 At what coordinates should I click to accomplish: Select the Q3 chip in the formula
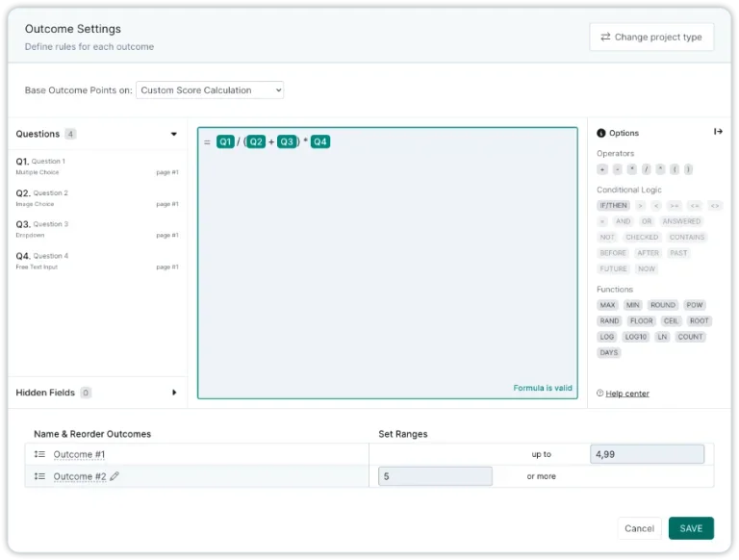[287, 141]
